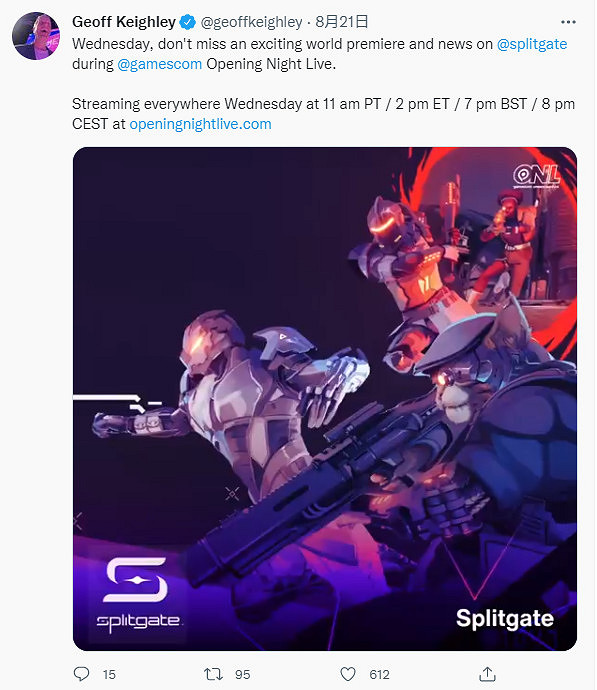Click the reply count 15
Viewport: 597px width, 690px height.
pos(109,674)
